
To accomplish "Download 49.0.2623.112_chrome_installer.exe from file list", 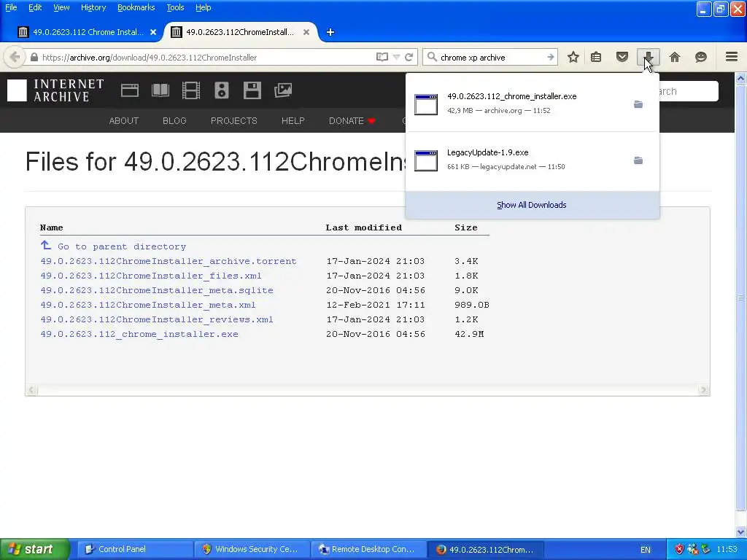I will click(x=139, y=334).
